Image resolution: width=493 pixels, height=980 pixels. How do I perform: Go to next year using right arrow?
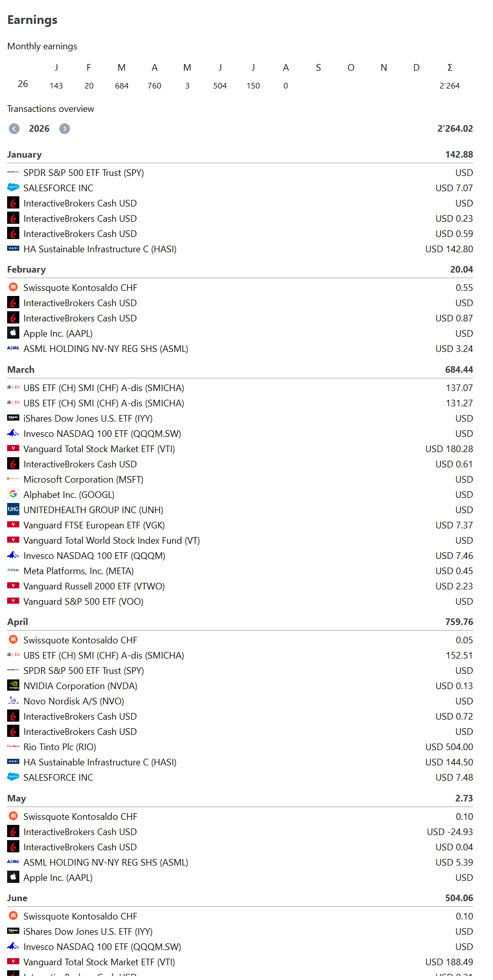65,129
